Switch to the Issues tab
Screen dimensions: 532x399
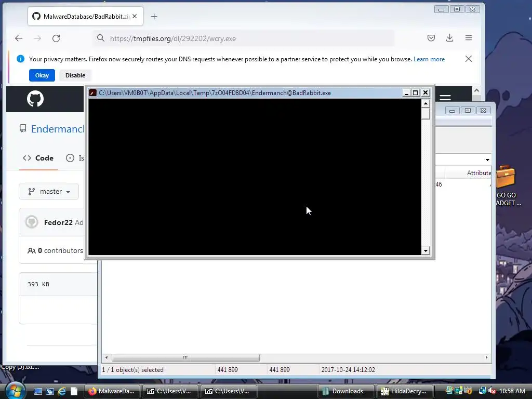(75, 158)
